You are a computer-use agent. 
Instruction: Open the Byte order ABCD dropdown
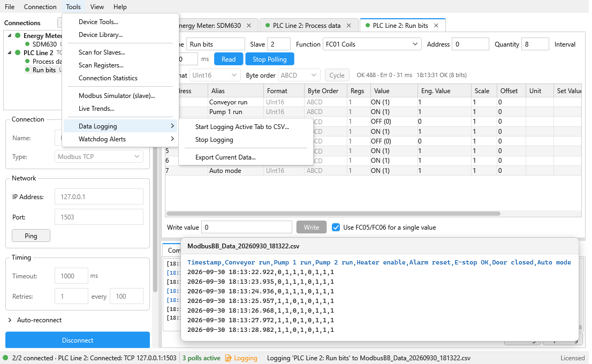(299, 75)
